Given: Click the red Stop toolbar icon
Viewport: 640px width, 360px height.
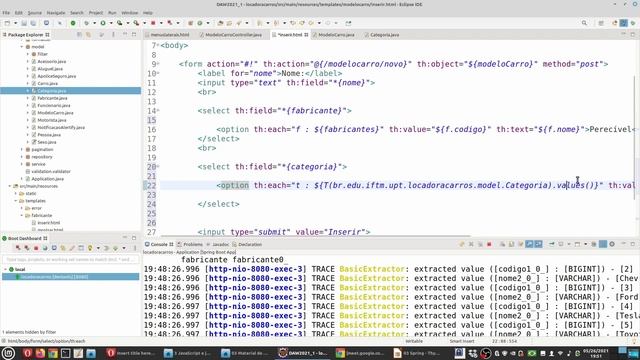Looking at the screenshot, I should (x=153, y=23).
